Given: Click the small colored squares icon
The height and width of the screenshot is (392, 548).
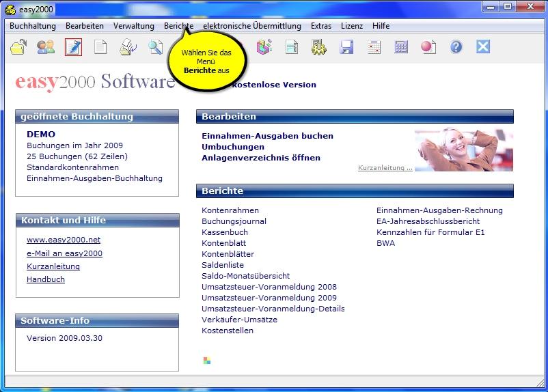Looking at the screenshot, I should point(207,361).
